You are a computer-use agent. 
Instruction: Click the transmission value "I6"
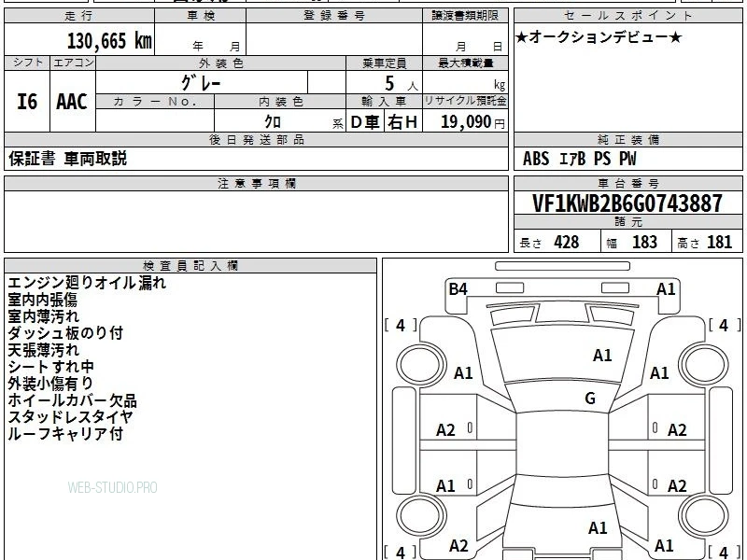click(27, 102)
